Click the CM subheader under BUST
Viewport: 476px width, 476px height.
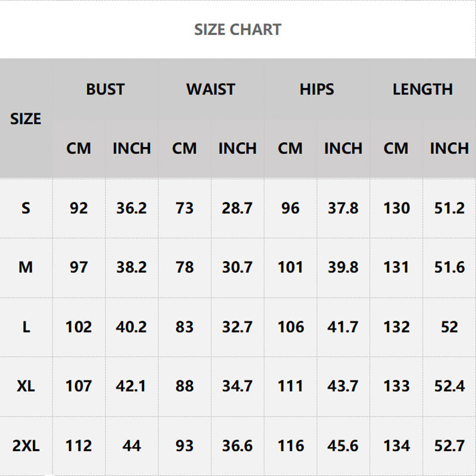79,149
